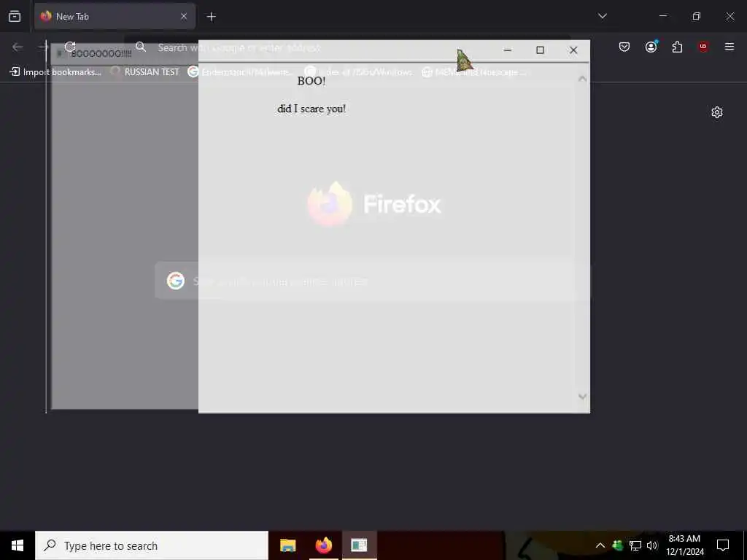Restore down the Firefox window
The image size is (747, 560).
pos(696,16)
